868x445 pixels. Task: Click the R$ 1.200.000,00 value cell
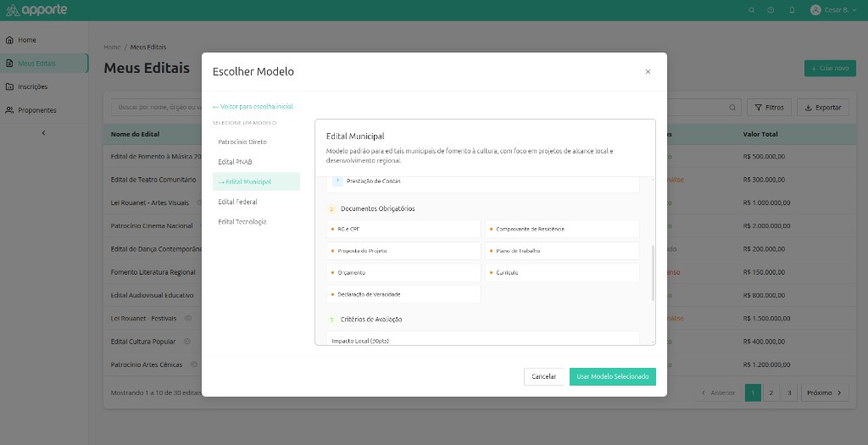click(766, 364)
